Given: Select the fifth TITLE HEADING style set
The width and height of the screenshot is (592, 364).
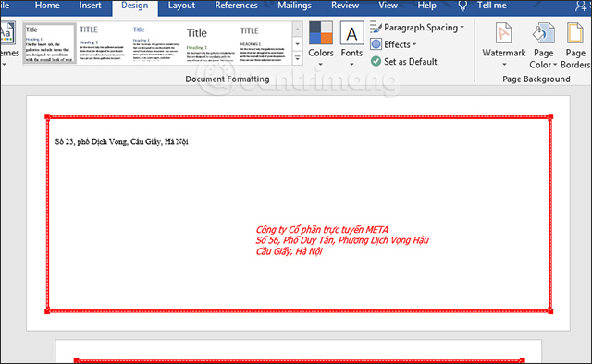Looking at the screenshot, I should coord(264,43).
